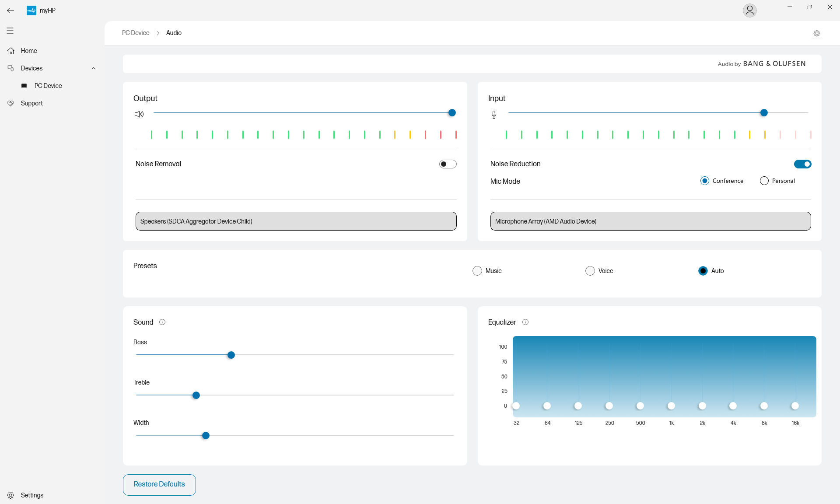Go to Home in sidebar

(29, 51)
